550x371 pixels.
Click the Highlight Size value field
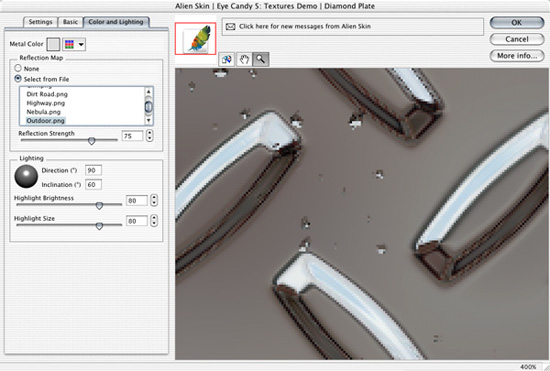pyautogui.click(x=137, y=221)
